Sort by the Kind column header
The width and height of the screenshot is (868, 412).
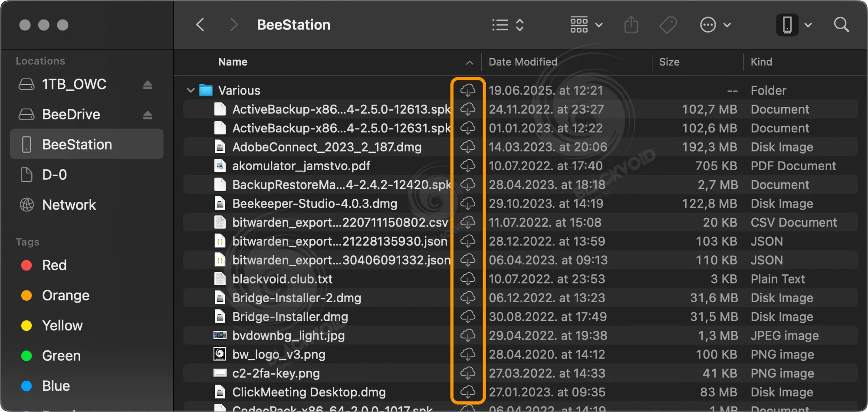[761, 62]
